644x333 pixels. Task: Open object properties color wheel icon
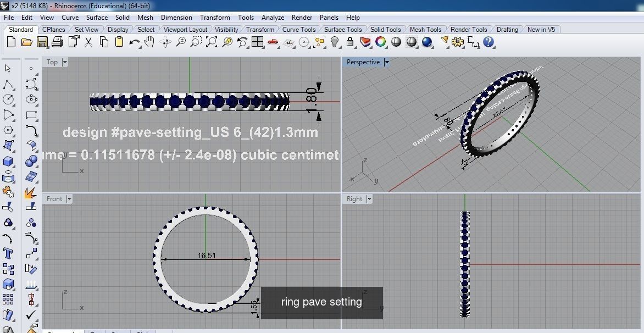381,42
